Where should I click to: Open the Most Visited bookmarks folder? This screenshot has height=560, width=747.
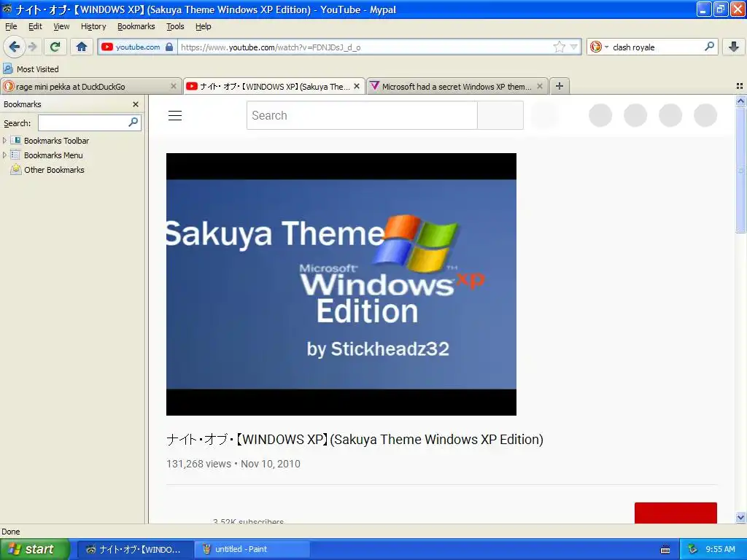coord(31,69)
